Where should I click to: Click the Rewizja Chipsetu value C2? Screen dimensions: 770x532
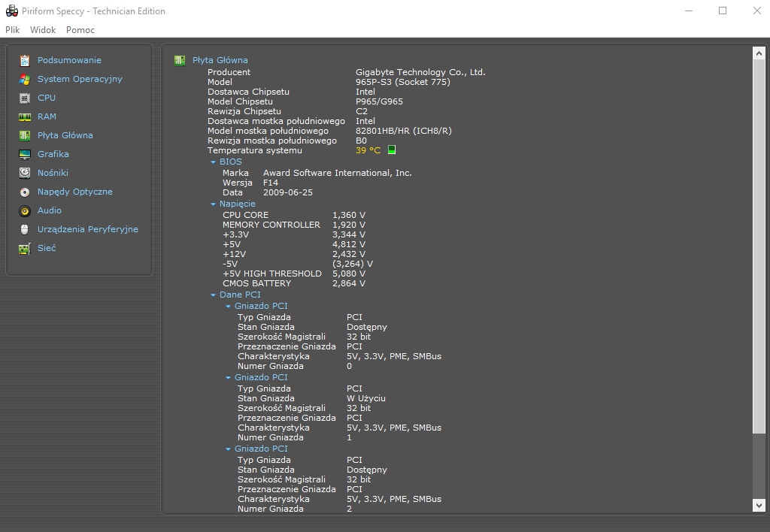tap(362, 111)
